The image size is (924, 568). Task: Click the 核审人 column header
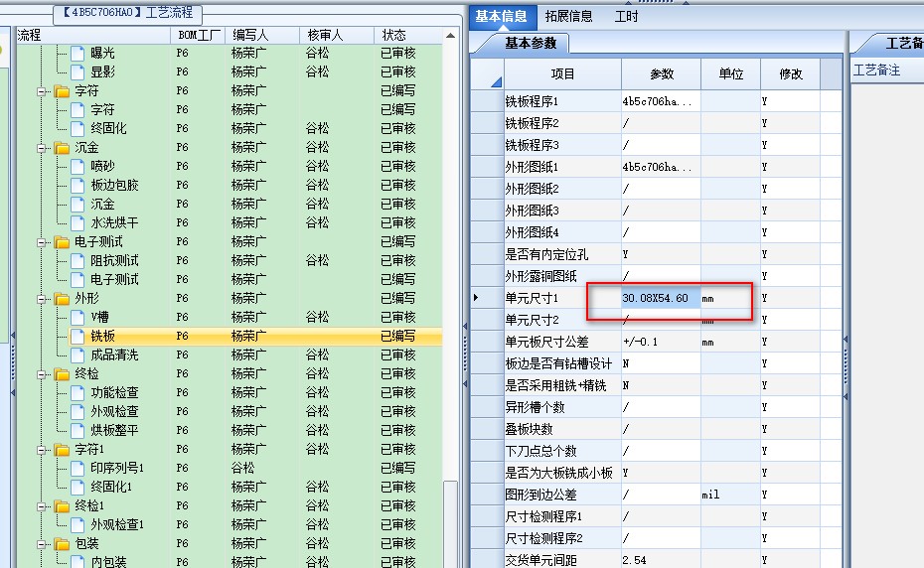click(x=337, y=36)
